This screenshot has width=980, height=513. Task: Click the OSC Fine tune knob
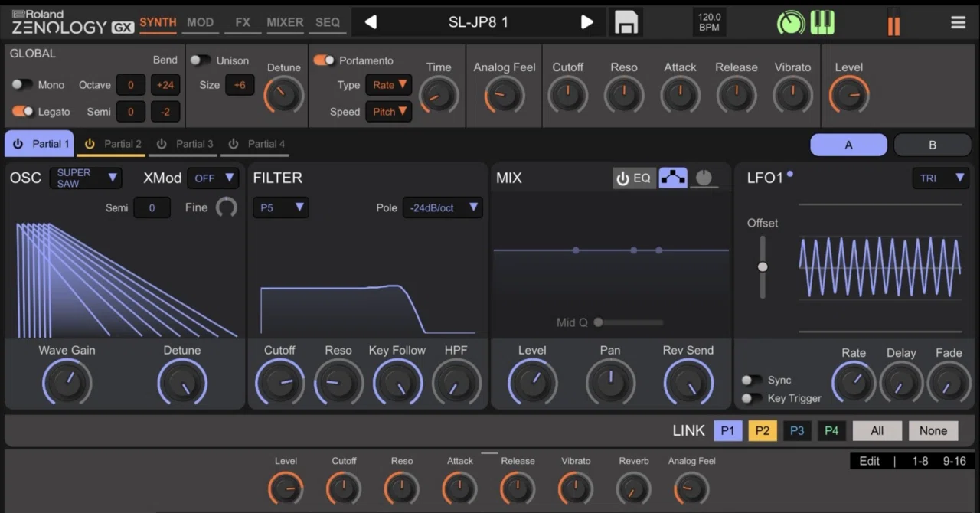point(226,207)
